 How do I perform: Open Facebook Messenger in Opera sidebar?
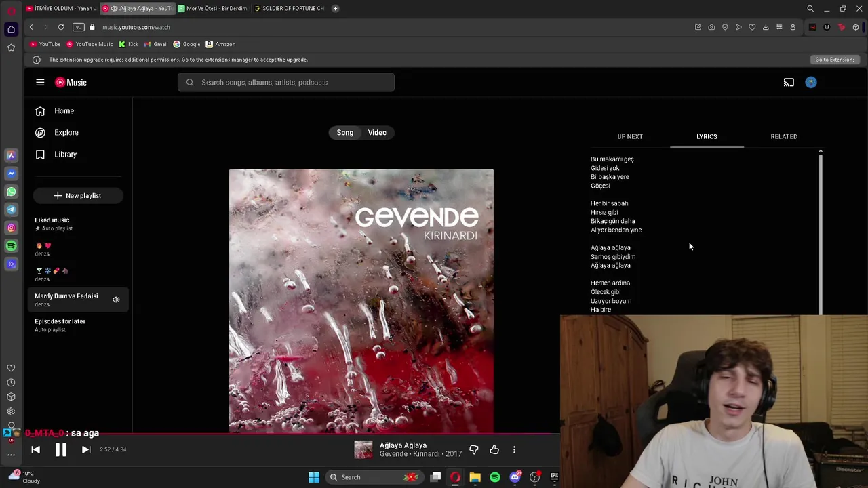click(x=11, y=174)
